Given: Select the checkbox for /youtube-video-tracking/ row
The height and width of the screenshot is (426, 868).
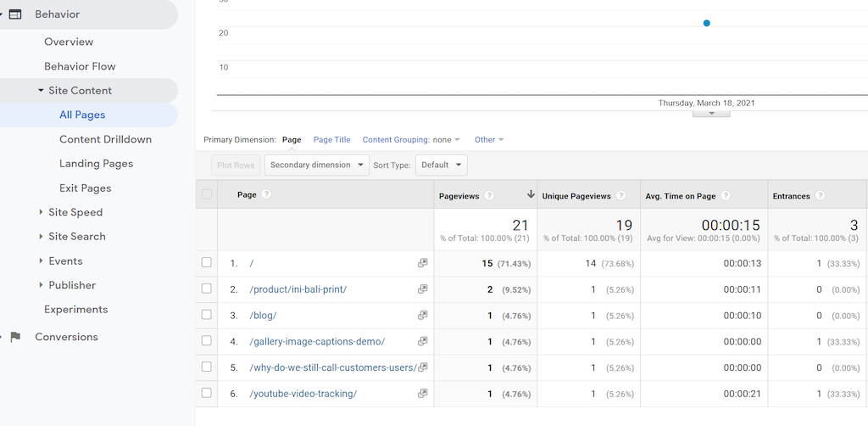Looking at the screenshot, I should pos(207,394).
